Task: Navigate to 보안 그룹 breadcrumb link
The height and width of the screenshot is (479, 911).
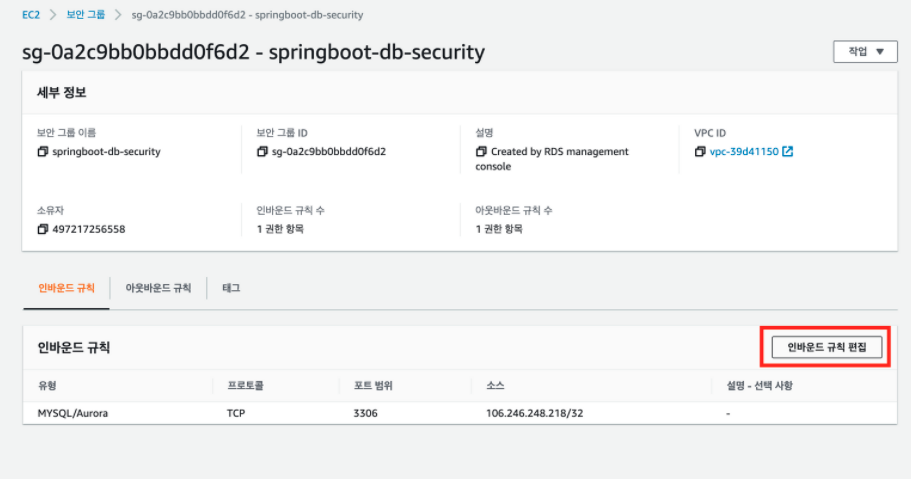Action: [85, 15]
